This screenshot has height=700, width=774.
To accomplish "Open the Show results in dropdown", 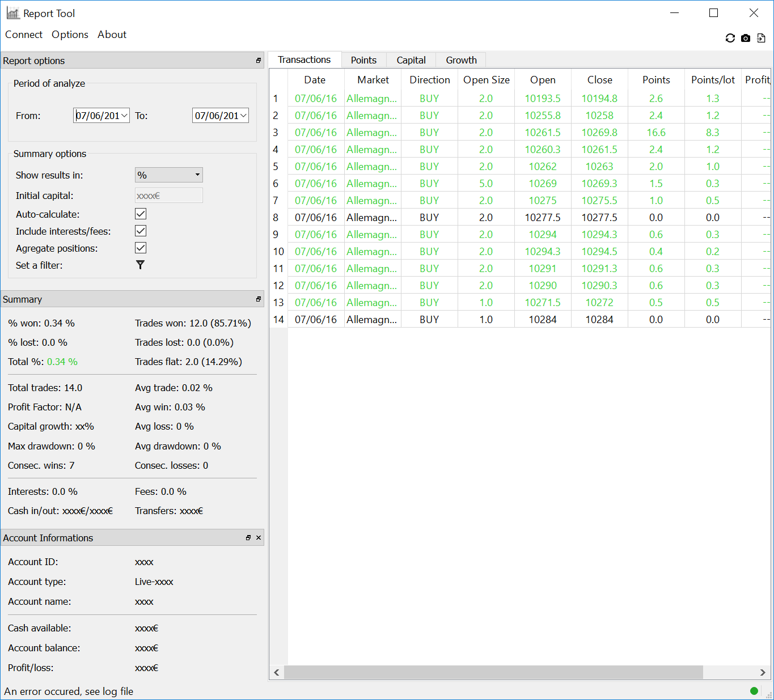I will pyautogui.click(x=169, y=175).
